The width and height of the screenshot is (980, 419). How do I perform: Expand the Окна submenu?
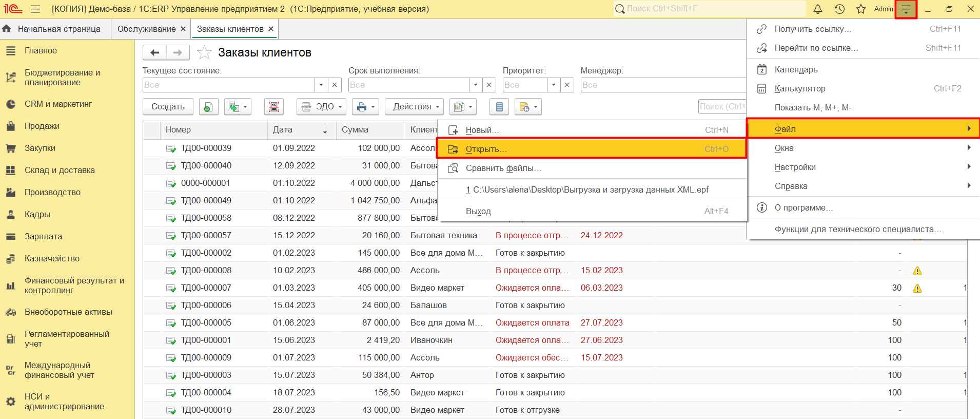coord(863,148)
